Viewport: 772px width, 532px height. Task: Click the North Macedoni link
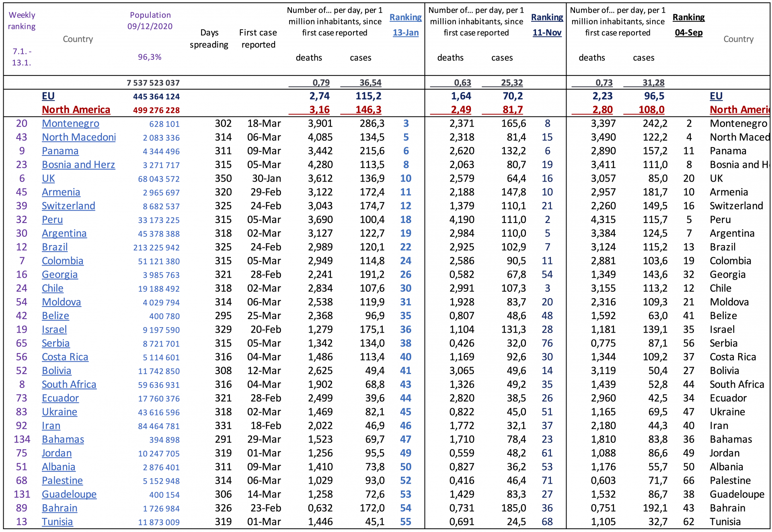[79, 137]
